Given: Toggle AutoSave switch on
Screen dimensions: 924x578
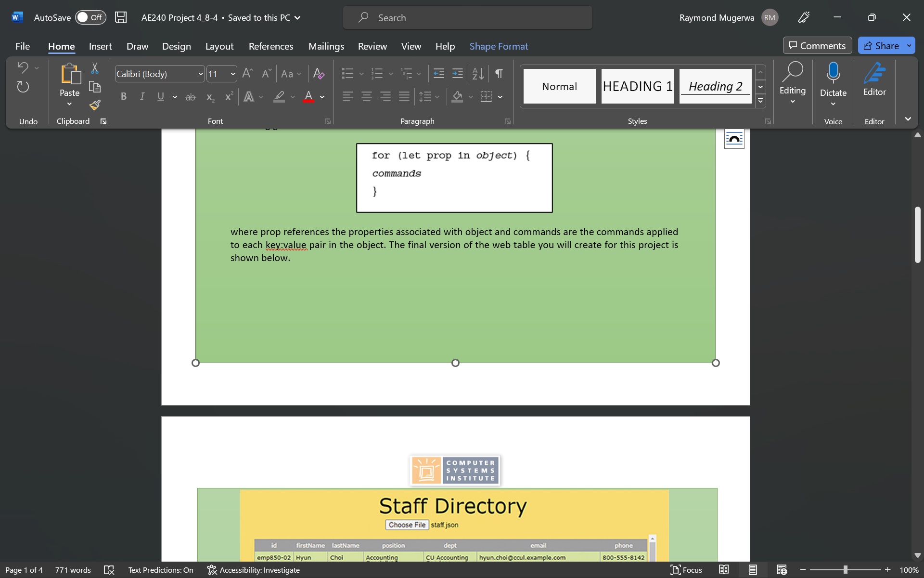Looking at the screenshot, I should [x=90, y=17].
